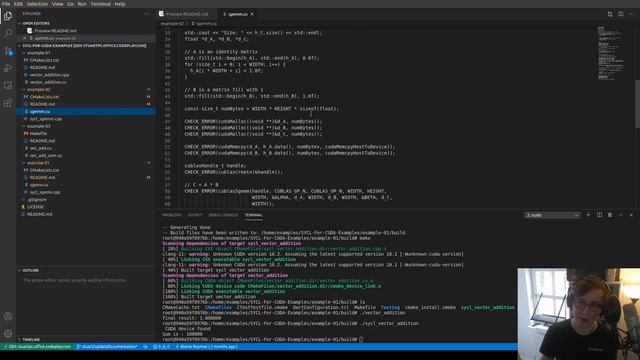The image size is (640, 360).
Task: Switch to Preview README.md tab
Action: [x=187, y=14]
